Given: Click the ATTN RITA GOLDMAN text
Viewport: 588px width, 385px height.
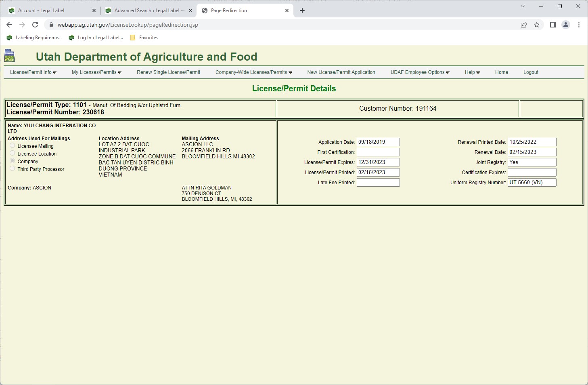Looking at the screenshot, I should pyautogui.click(x=207, y=188).
